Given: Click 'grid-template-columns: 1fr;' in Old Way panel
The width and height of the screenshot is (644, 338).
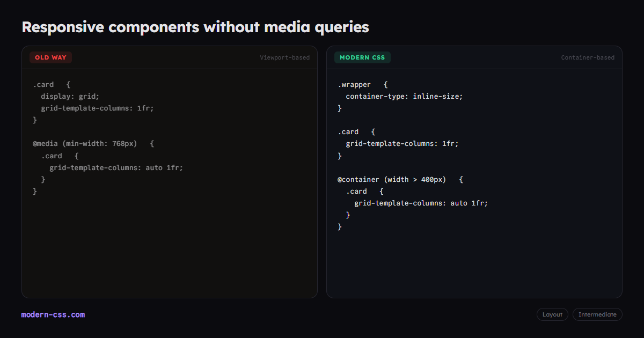Looking at the screenshot, I should (x=98, y=108).
